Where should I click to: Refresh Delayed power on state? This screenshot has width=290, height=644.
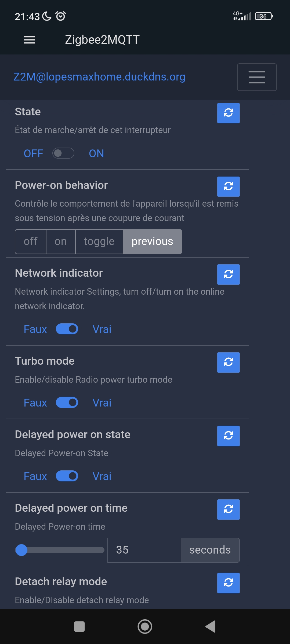(228, 436)
